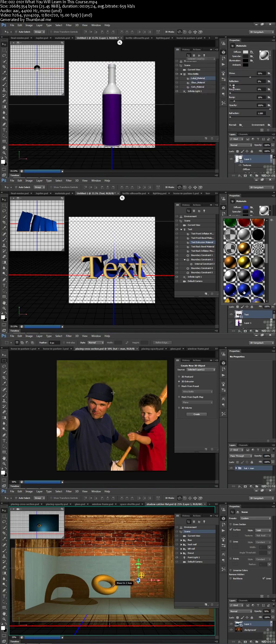Click the Diffuse color swatch in wine bottle Properties

click(x=246, y=52)
